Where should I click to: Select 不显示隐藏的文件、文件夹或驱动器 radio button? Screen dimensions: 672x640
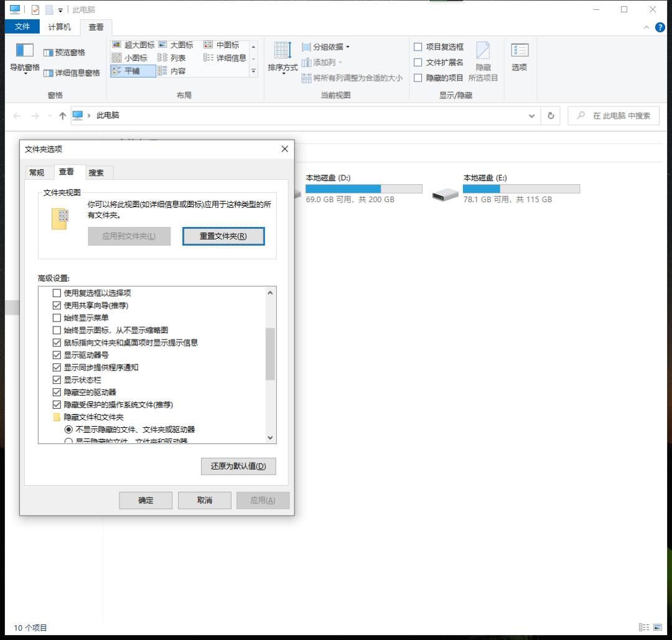(x=68, y=430)
